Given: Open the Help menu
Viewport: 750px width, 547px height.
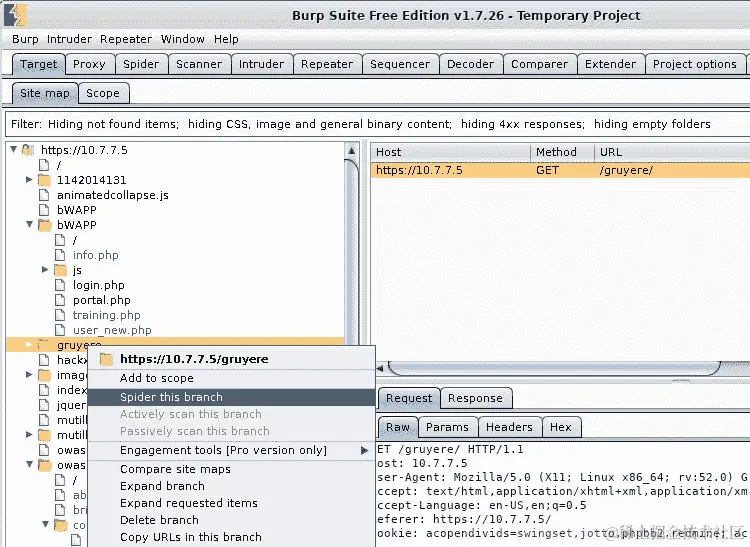Looking at the screenshot, I should click(x=226, y=39).
